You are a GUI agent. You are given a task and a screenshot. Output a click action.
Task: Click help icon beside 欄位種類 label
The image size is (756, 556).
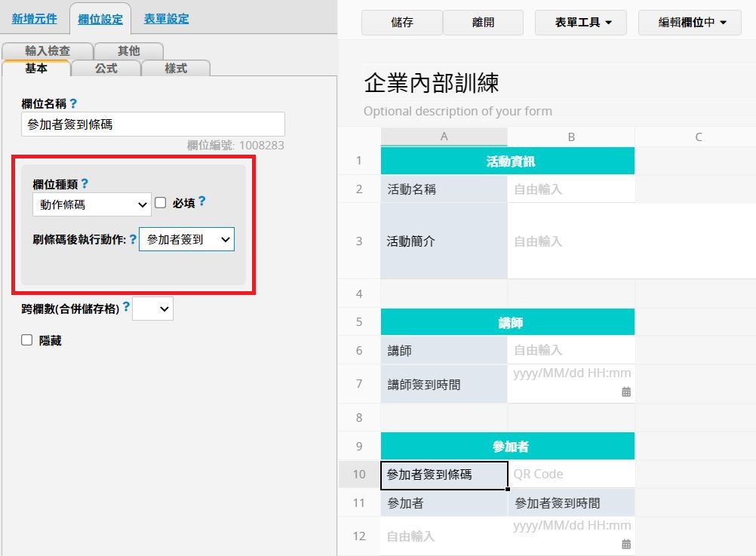(x=85, y=183)
